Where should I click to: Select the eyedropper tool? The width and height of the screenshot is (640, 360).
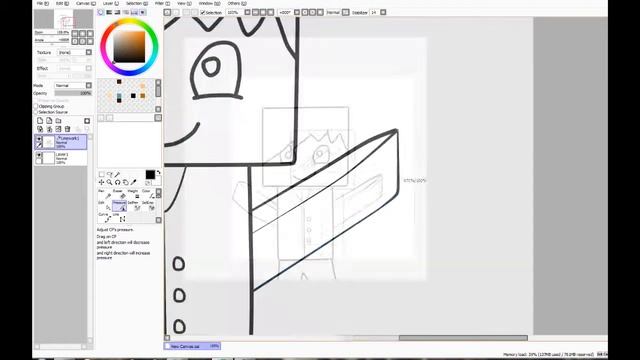tap(133, 182)
